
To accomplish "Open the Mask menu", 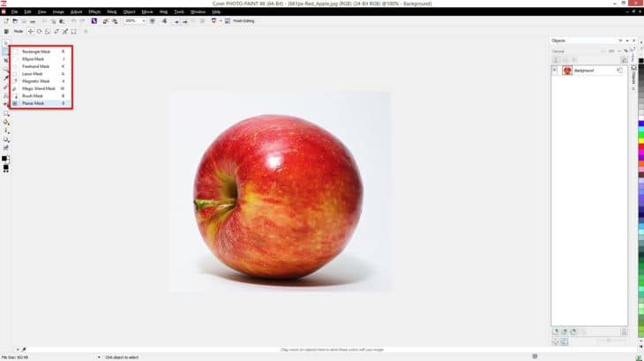I will click(x=111, y=11).
